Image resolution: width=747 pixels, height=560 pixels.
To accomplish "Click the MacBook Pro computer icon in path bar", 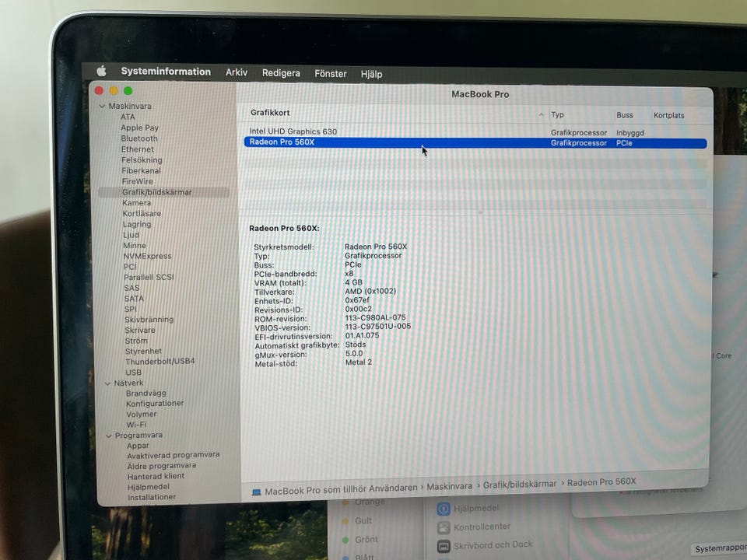I will pyautogui.click(x=256, y=492).
